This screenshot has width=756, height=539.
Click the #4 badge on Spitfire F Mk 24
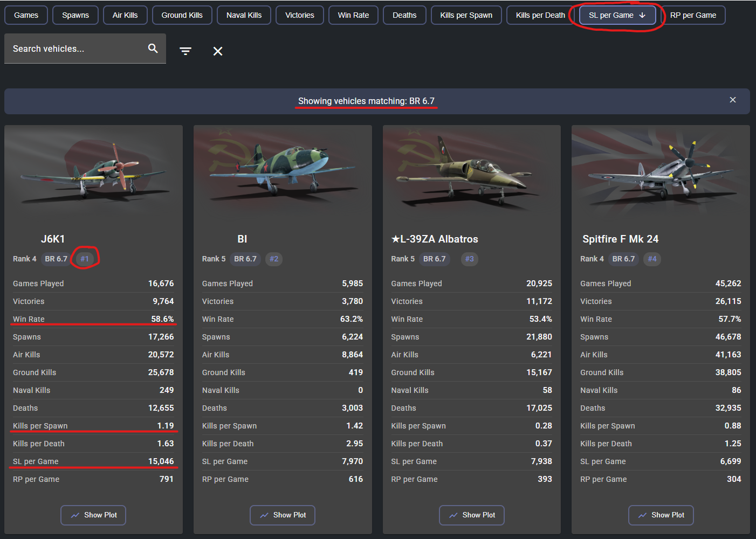pos(652,259)
